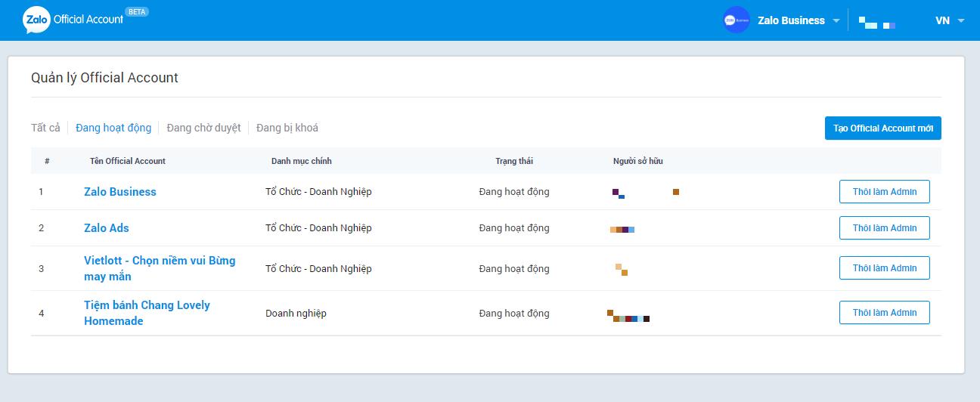The width and height of the screenshot is (980, 402).
Task: Expand the Zalo Business account dropdown
Action: click(x=836, y=21)
